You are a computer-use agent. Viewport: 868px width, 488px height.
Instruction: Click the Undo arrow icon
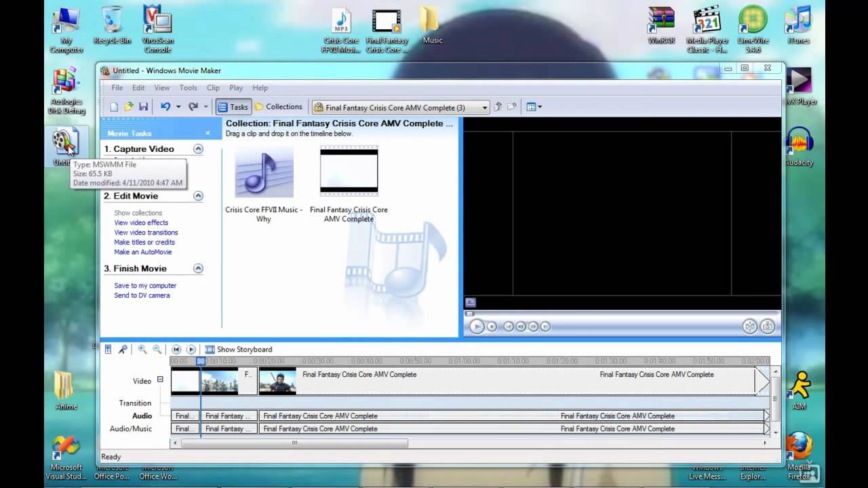click(165, 106)
